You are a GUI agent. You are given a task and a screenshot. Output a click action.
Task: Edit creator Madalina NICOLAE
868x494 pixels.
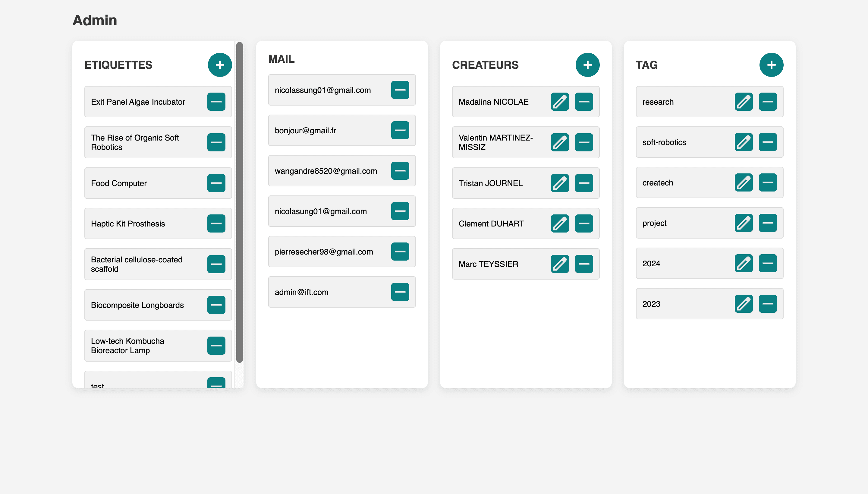(x=560, y=102)
